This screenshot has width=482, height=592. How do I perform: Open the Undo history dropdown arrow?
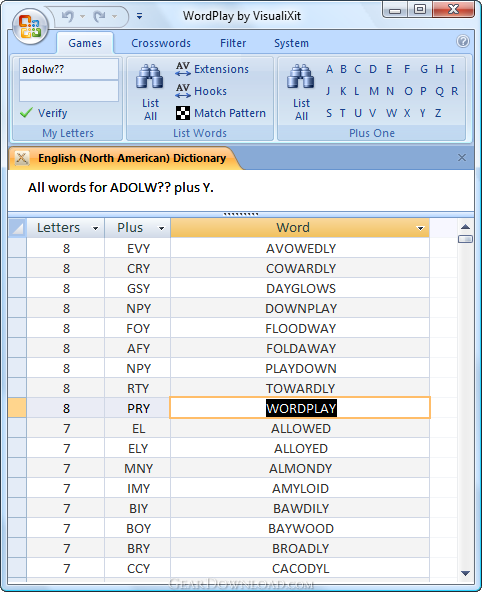(x=82, y=17)
